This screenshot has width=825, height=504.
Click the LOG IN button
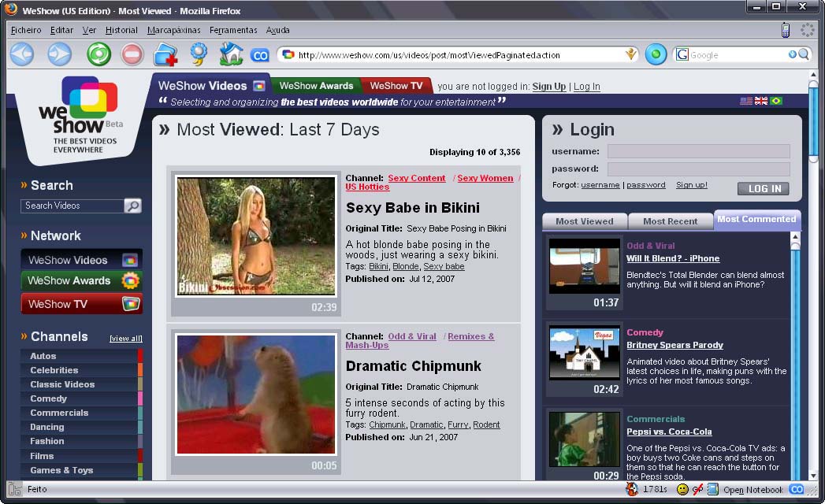pyautogui.click(x=764, y=188)
